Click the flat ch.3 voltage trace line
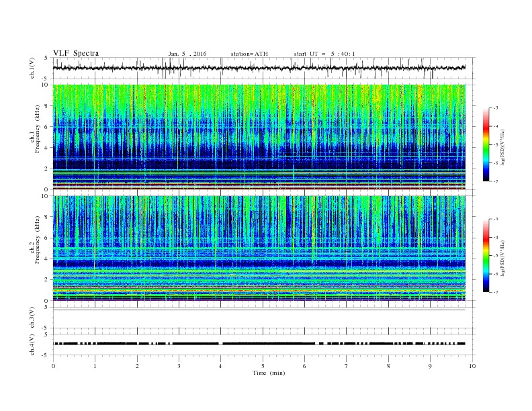532x411 pixels. pyautogui.click(x=259, y=310)
